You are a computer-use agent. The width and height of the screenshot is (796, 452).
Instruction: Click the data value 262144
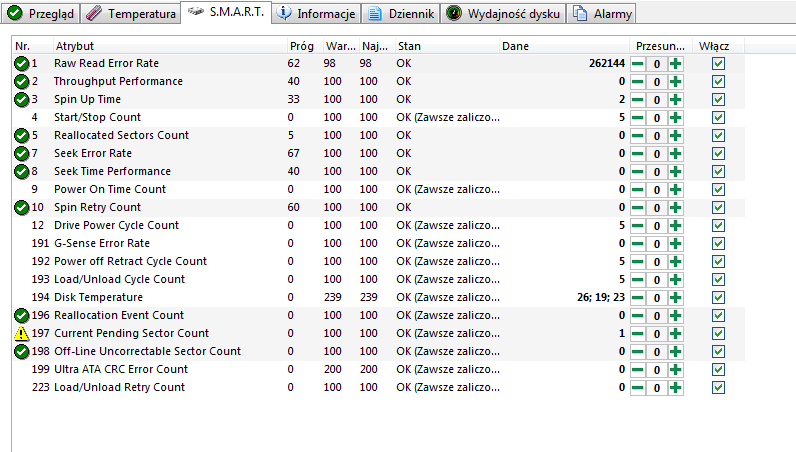click(607, 63)
